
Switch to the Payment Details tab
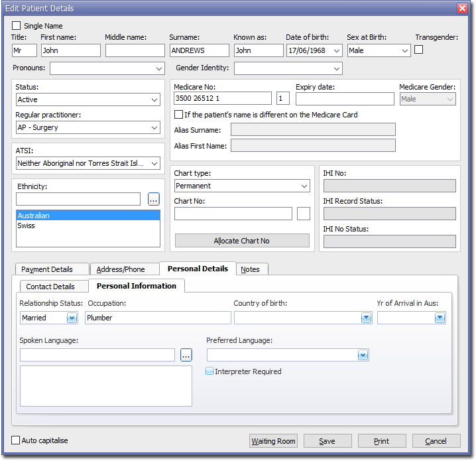[47, 269]
